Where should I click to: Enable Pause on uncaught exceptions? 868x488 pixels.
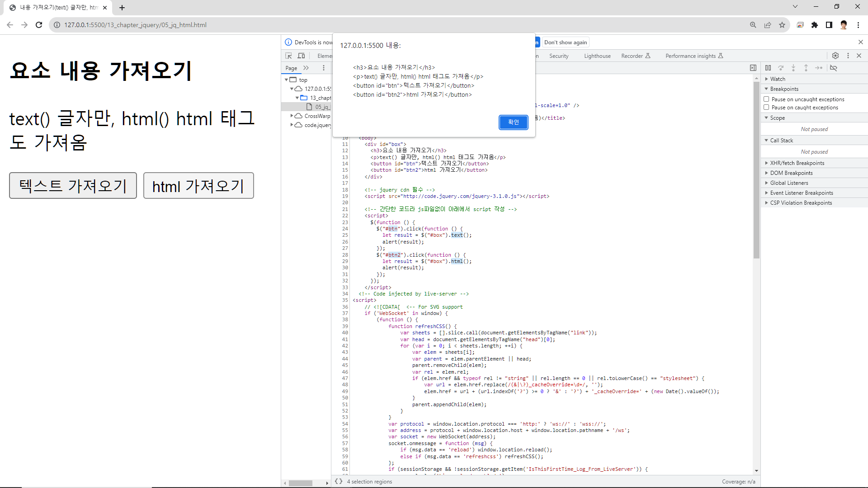pyautogui.click(x=766, y=99)
